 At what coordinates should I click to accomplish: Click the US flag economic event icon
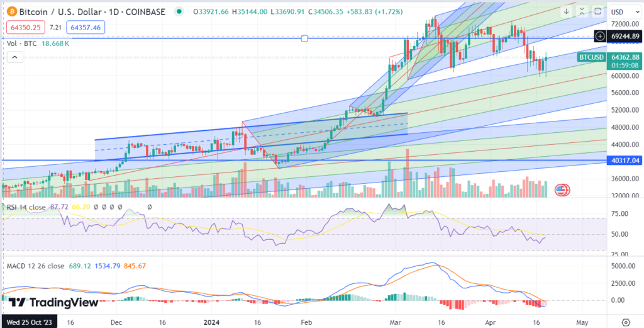[562, 190]
